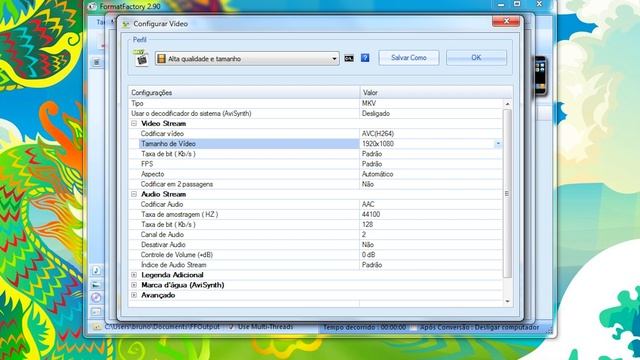Select the Codificar vídeo row
Viewport: 640px width, 360px height.
pyautogui.click(x=316, y=133)
